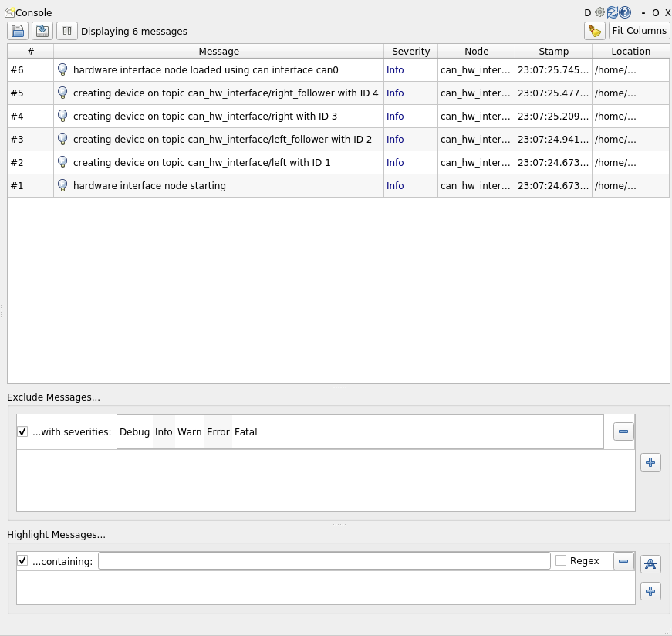The width and height of the screenshot is (672, 636).
Task: Toggle show only highlighted rows icon
Action: pos(650,564)
